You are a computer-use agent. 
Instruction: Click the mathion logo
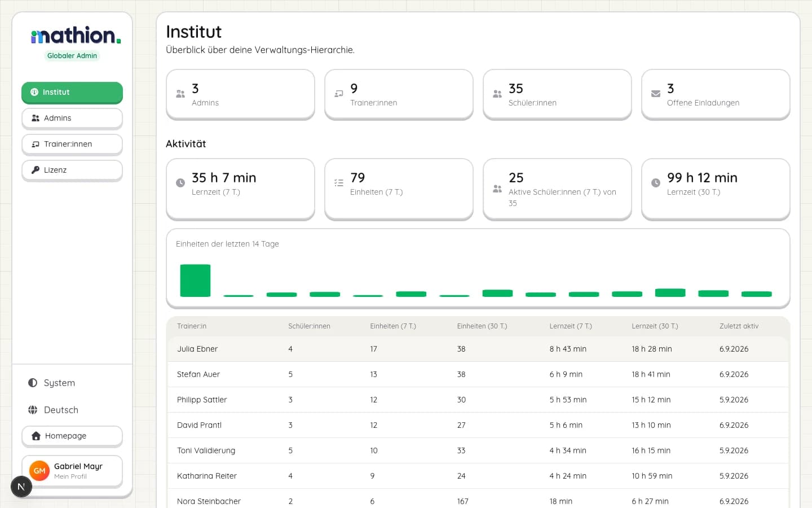tap(76, 36)
